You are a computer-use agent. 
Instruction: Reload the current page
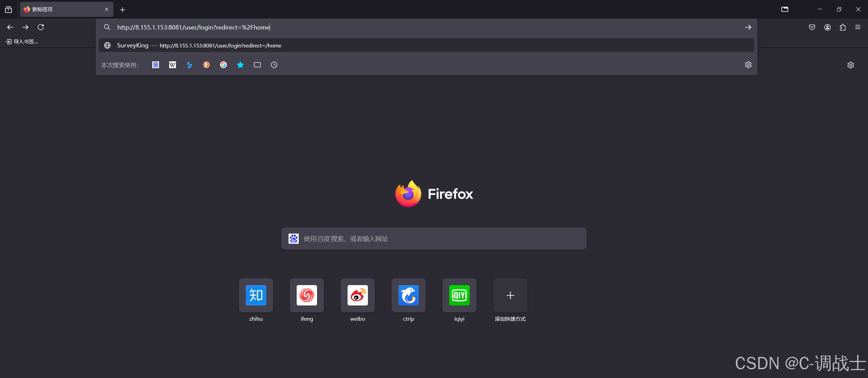[41, 27]
